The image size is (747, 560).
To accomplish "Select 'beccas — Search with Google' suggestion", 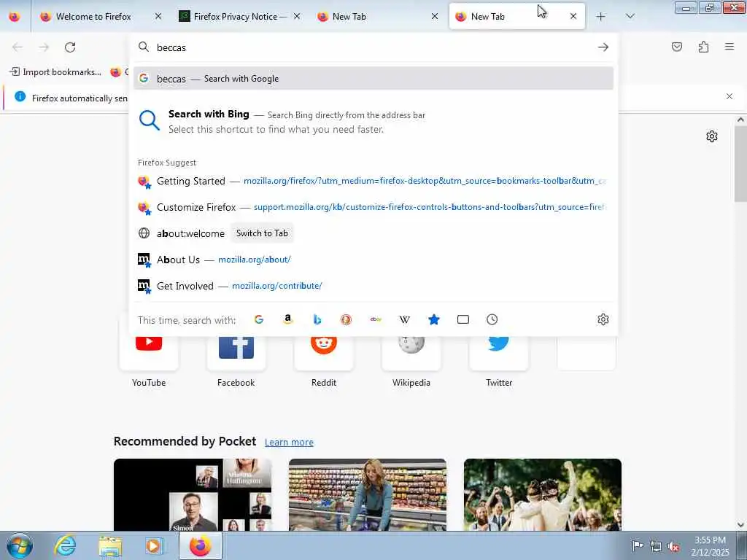I will tap(373, 79).
